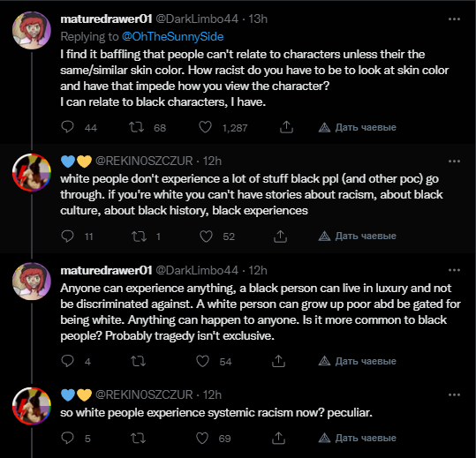Screen dimensions: 476x458
Task: Open maturedrawer01's avatar on the first tweet
Action: coord(32,30)
